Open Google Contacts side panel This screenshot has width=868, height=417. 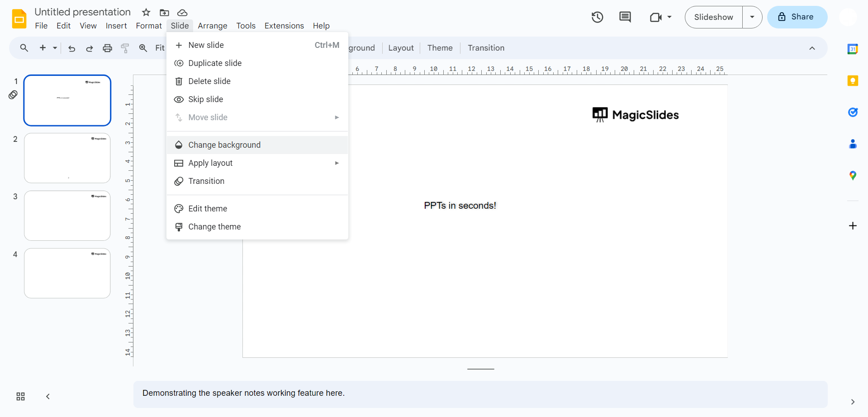pos(853,144)
